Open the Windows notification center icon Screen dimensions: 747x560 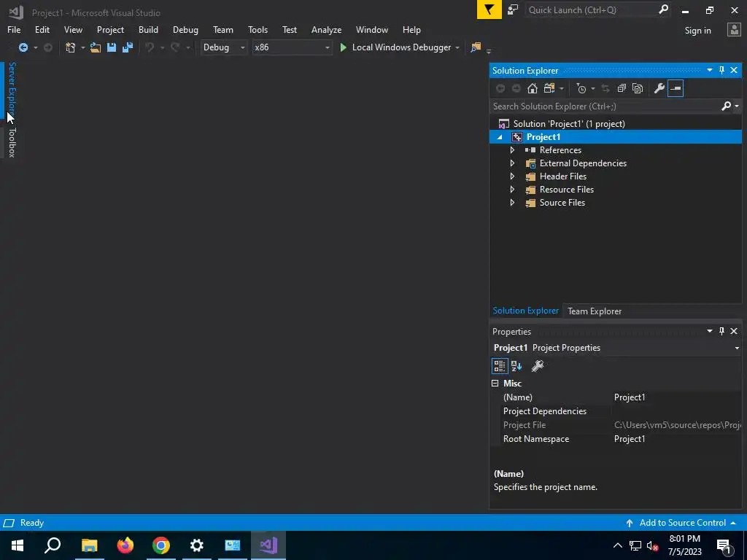[x=724, y=545]
